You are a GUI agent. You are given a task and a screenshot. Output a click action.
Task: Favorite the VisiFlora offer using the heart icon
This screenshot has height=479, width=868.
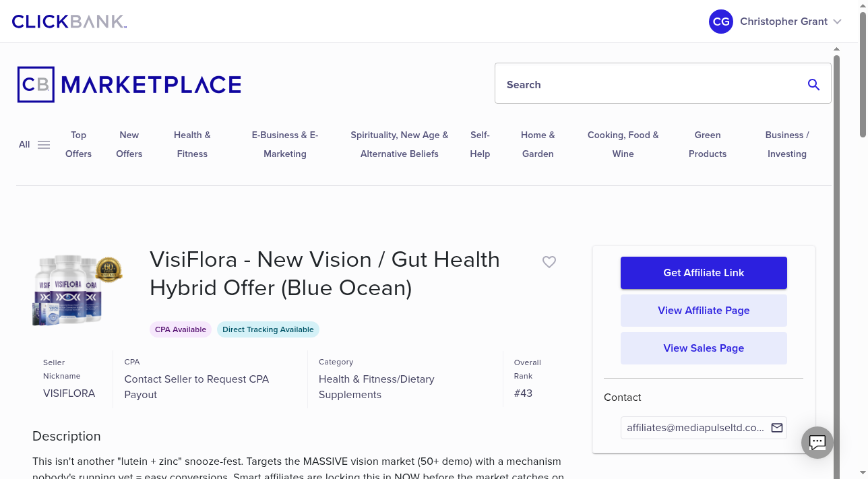coord(549,262)
